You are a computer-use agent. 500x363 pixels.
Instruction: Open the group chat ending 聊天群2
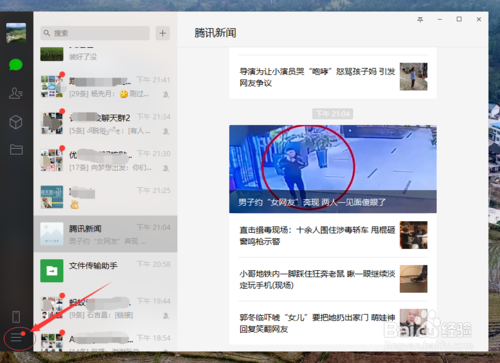pyautogui.click(x=105, y=123)
